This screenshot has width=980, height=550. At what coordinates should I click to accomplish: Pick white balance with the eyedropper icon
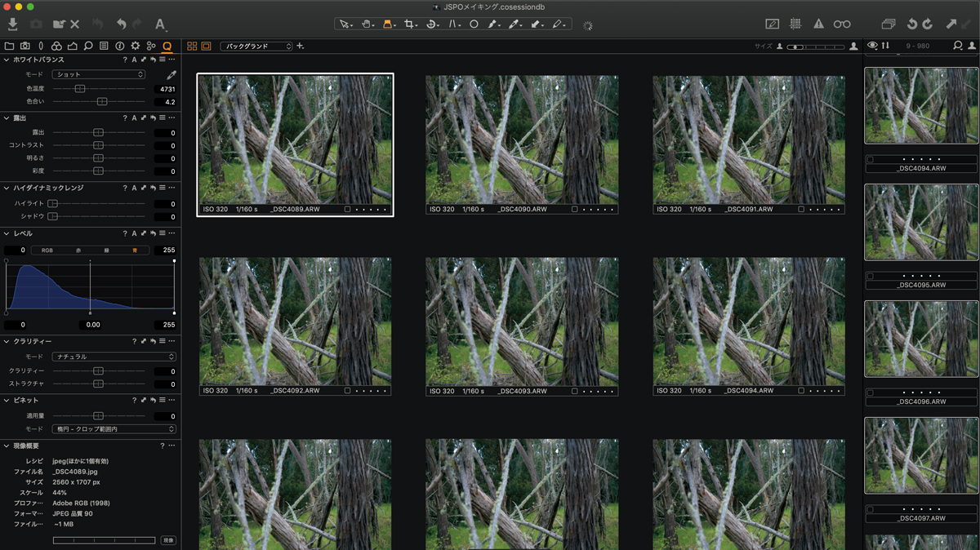point(171,74)
